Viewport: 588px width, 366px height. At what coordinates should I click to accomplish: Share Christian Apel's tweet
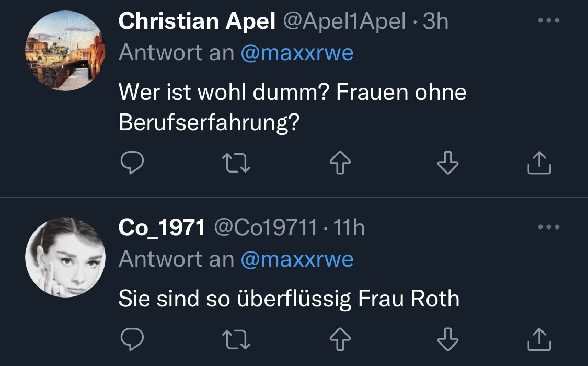(538, 164)
